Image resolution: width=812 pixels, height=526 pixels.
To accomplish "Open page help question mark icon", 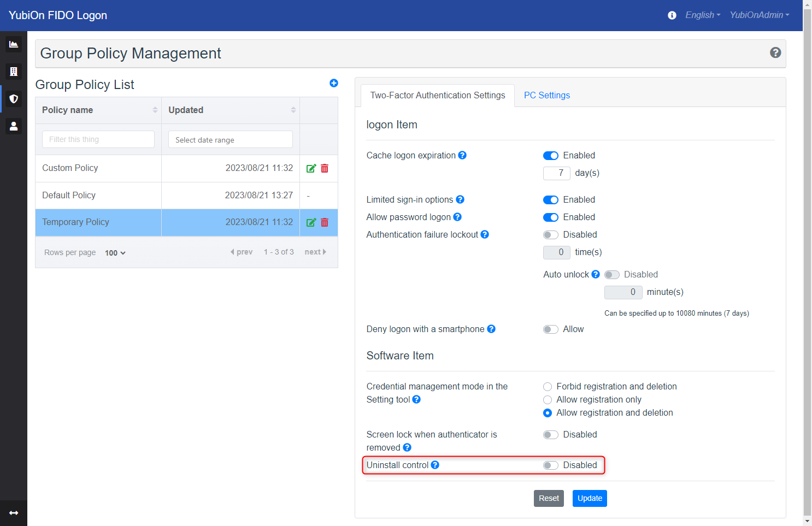I will [775, 52].
